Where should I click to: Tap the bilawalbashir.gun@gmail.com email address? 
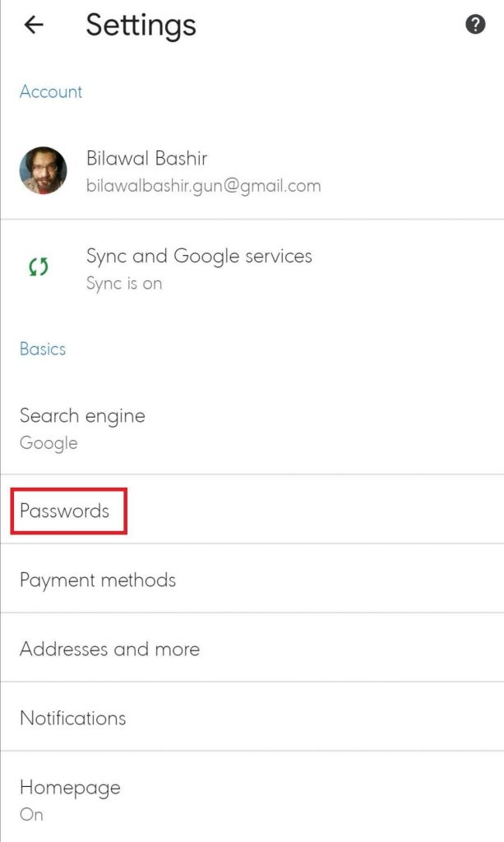(203, 186)
